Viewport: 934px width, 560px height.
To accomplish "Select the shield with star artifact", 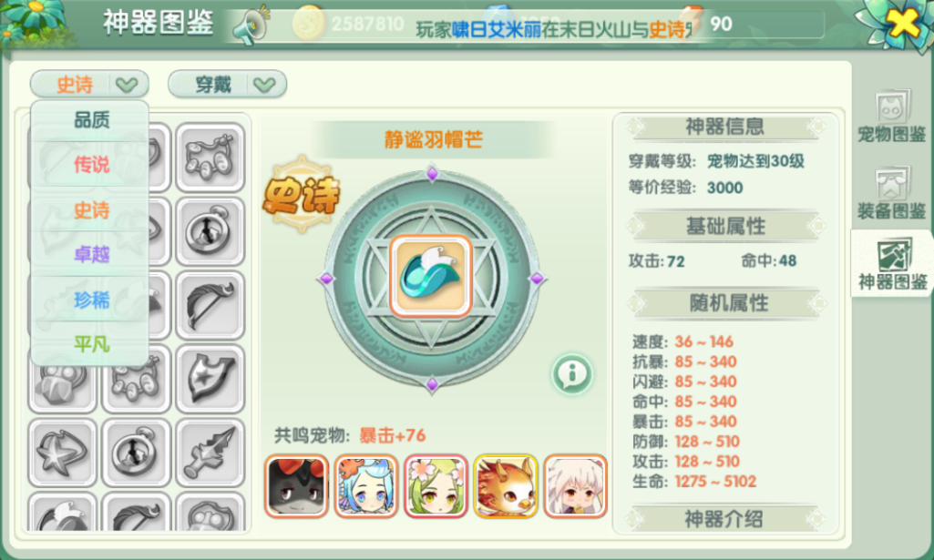I will point(210,379).
